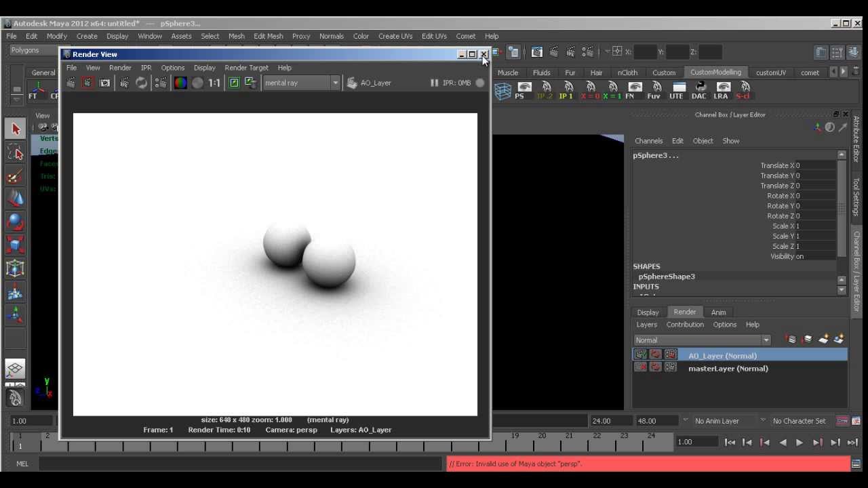Click the X = 1 shelf button
Screen dimensions: 868x488
612,90
